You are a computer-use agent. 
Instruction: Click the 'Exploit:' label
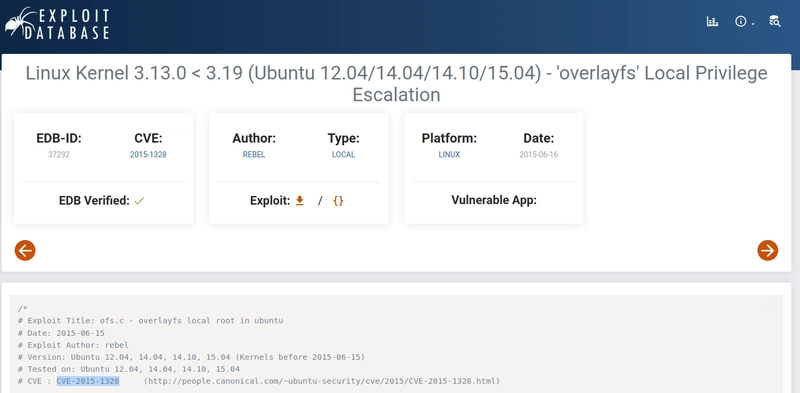pos(270,201)
